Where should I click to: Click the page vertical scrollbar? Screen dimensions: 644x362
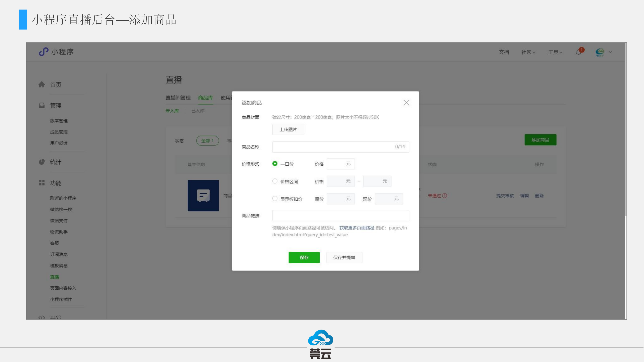[x=625, y=129]
